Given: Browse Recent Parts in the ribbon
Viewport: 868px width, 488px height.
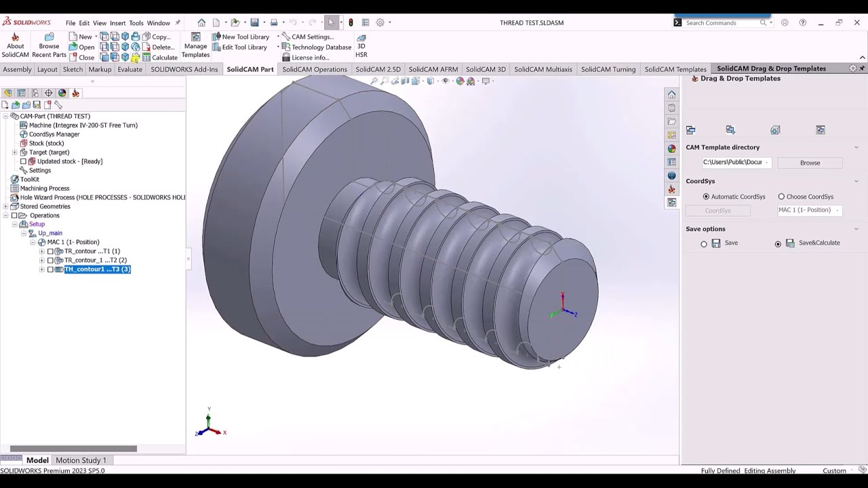Looking at the screenshot, I should (x=49, y=46).
